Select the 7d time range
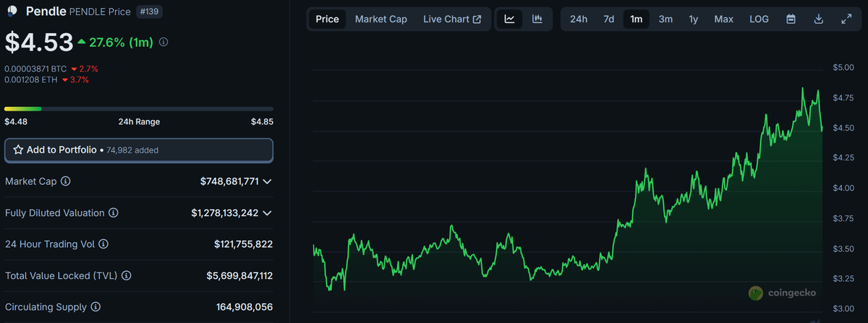Image resolution: width=868 pixels, height=323 pixels. (x=609, y=19)
